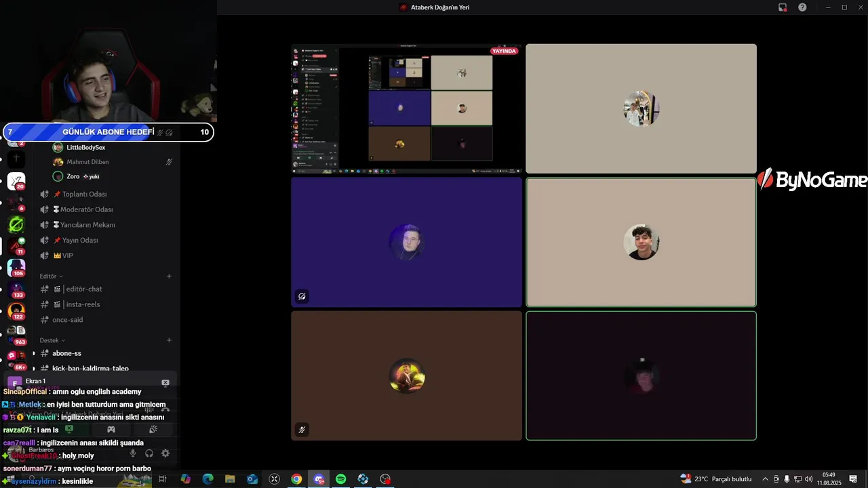
Task: Click the taskbar clock showing 05:49
Action: pyautogui.click(x=829, y=479)
